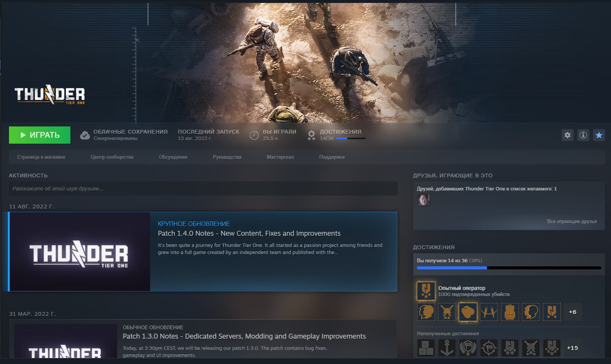Image resolution: width=611 pixels, height=364 pixels.
Task: Click the 31 МАР. 2022 г. date header
Action: click(32, 314)
